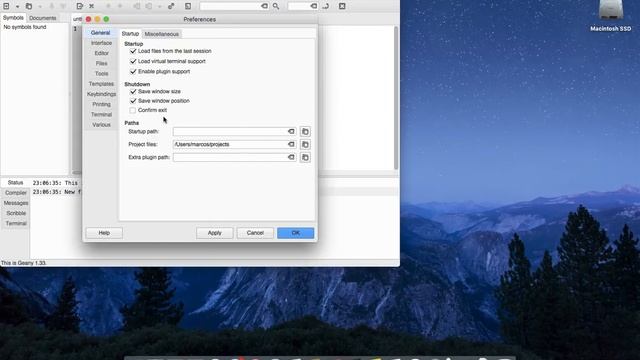Open the New file template dropdown arrow
This screenshot has width=640, height=360.
17,7
